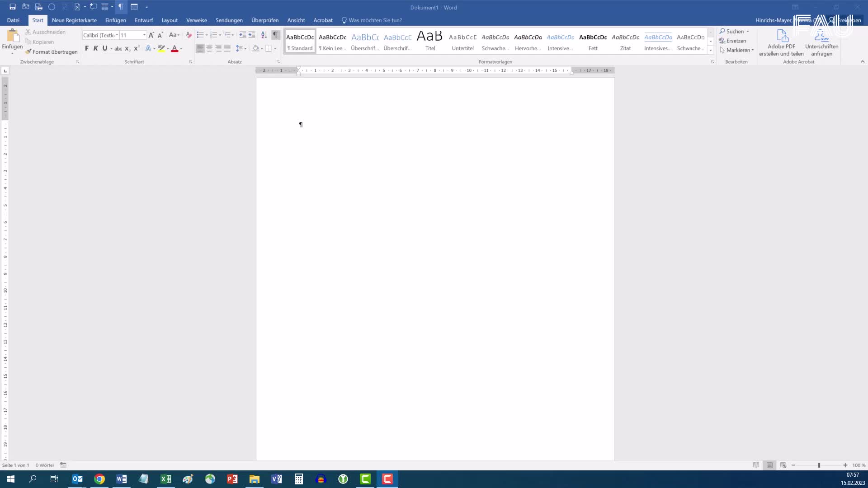Click the sort A-Z icon
The height and width of the screenshot is (488, 868).
click(x=264, y=35)
